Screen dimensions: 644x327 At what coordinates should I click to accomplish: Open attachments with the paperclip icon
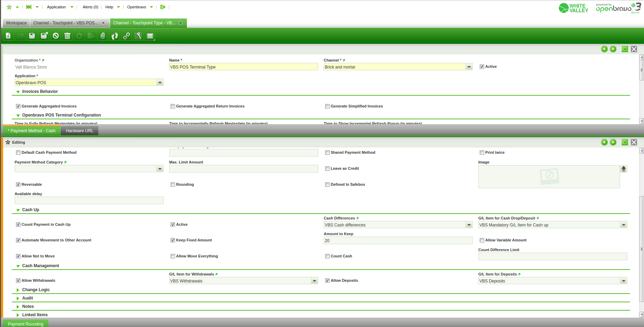103,36
